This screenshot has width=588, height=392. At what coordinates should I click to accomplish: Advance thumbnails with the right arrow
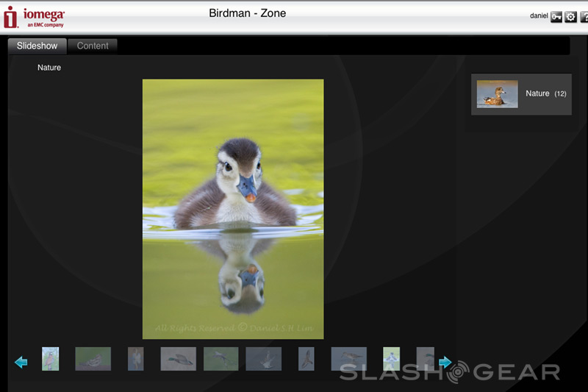445,362
